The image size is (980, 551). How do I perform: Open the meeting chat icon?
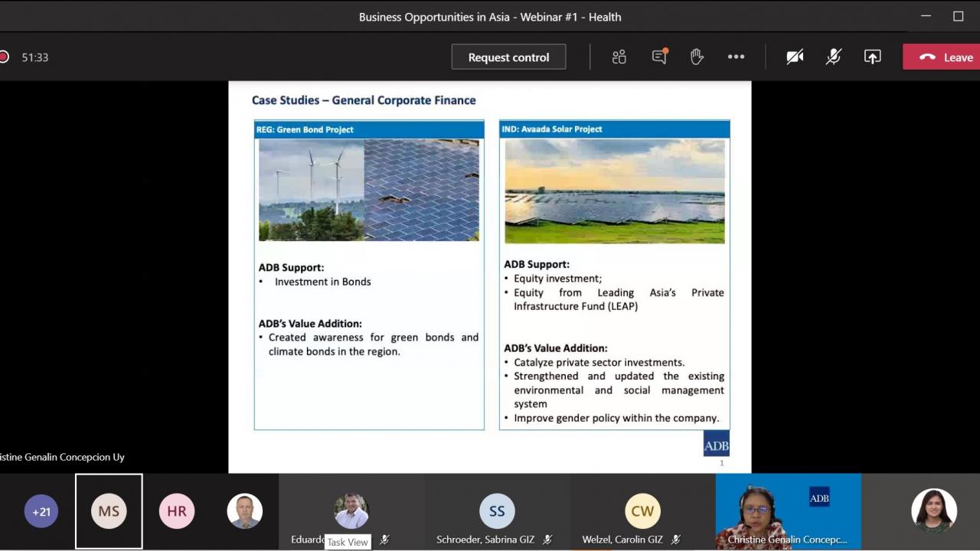coord(659,57)
